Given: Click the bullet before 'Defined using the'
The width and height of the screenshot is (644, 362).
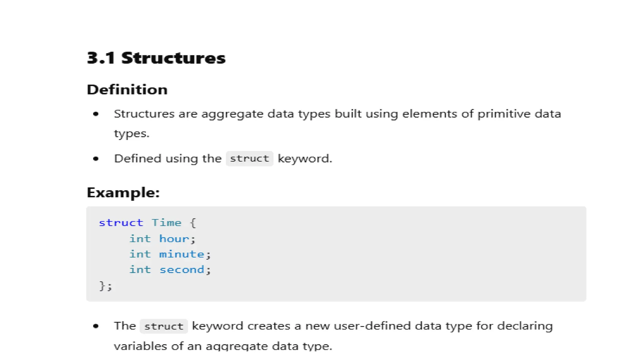Looking at the screenshot, I should (96, 159).
